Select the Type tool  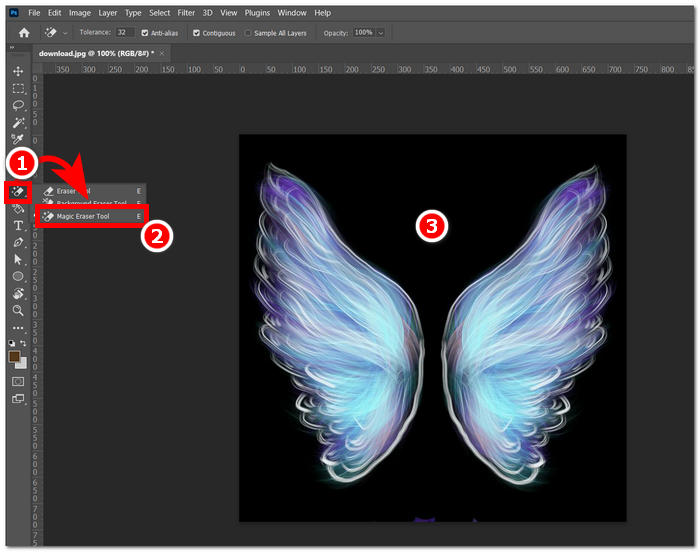click(18, 226)
